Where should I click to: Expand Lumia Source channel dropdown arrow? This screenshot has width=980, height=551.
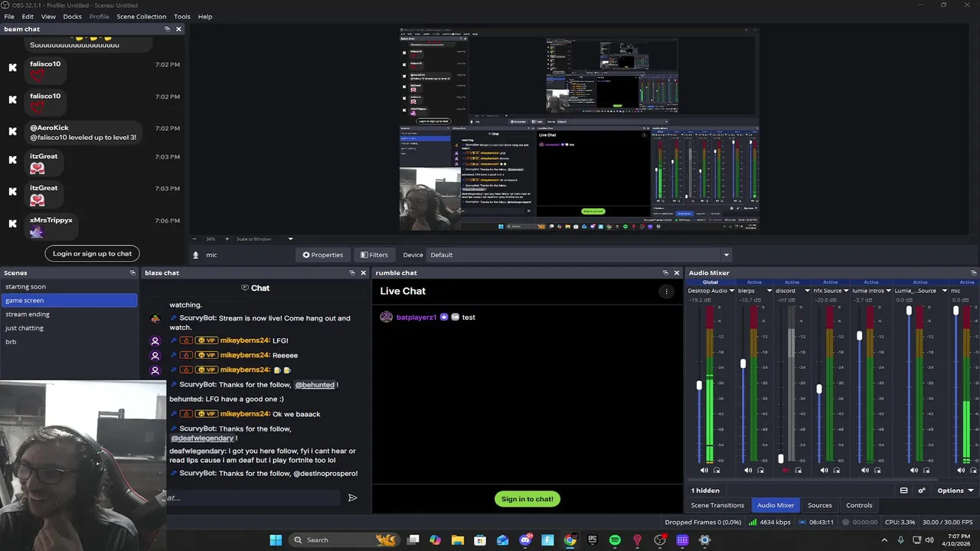click(944, 291)
